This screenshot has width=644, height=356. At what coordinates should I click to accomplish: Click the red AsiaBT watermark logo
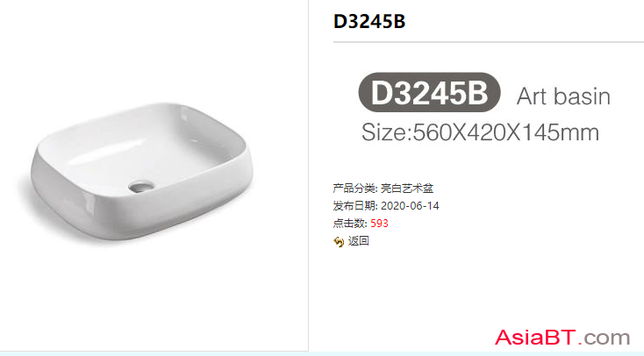coord(535,337)
